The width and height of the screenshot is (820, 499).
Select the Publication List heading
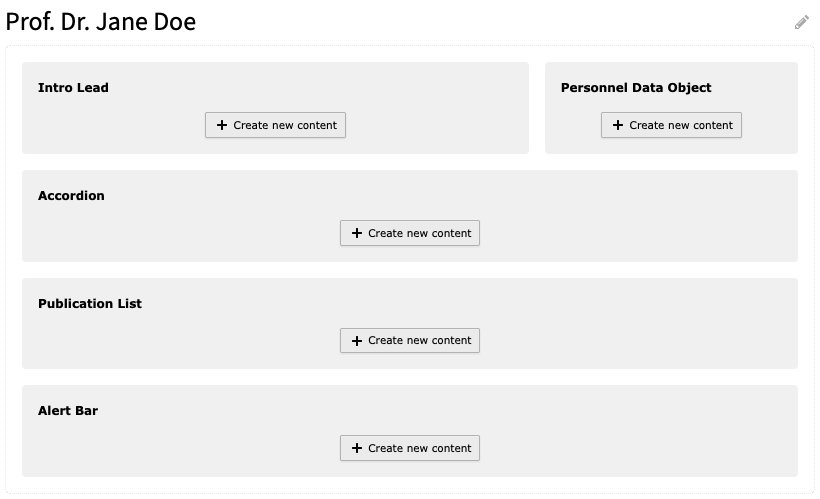click(x=90, y=304)
